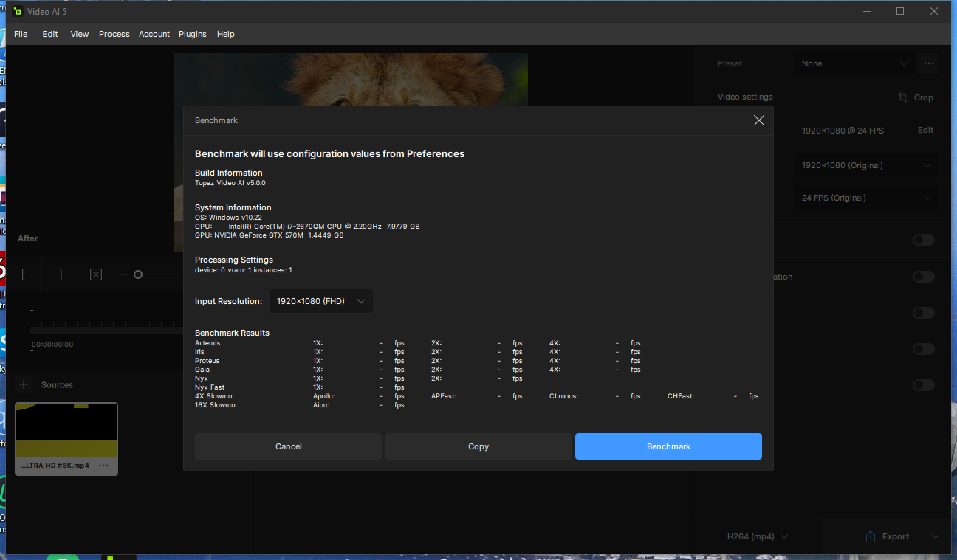
Task: Click the Crop tool icon
Action: (x=903, y=97)
